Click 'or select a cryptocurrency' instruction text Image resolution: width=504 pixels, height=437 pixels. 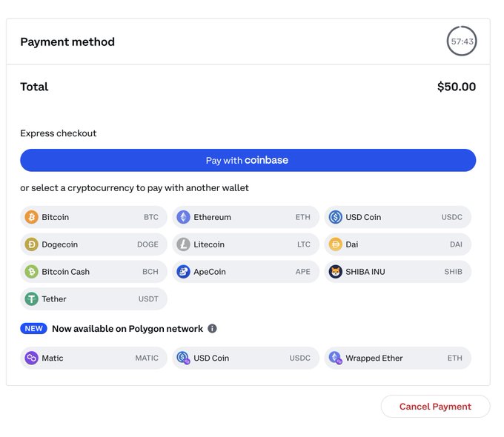pyautogui.click(x=134, y=188)
